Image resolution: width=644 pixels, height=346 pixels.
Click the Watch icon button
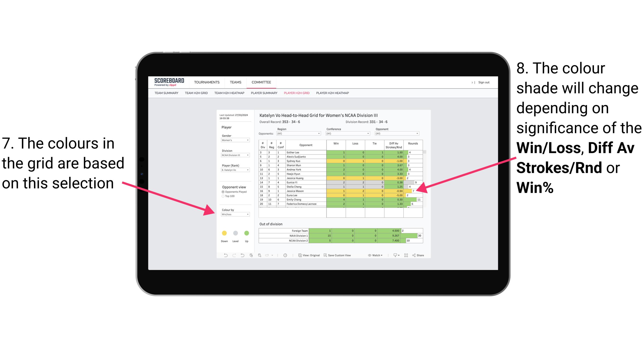point(373,256)
